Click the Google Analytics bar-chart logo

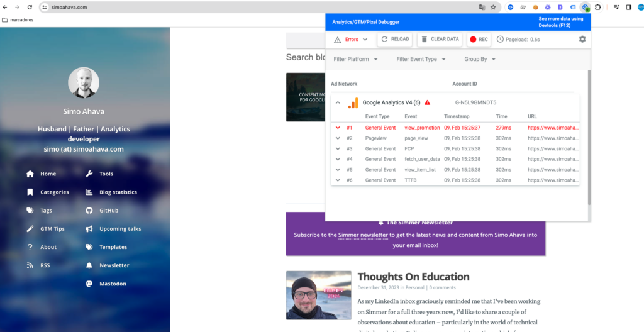[353, 102]
